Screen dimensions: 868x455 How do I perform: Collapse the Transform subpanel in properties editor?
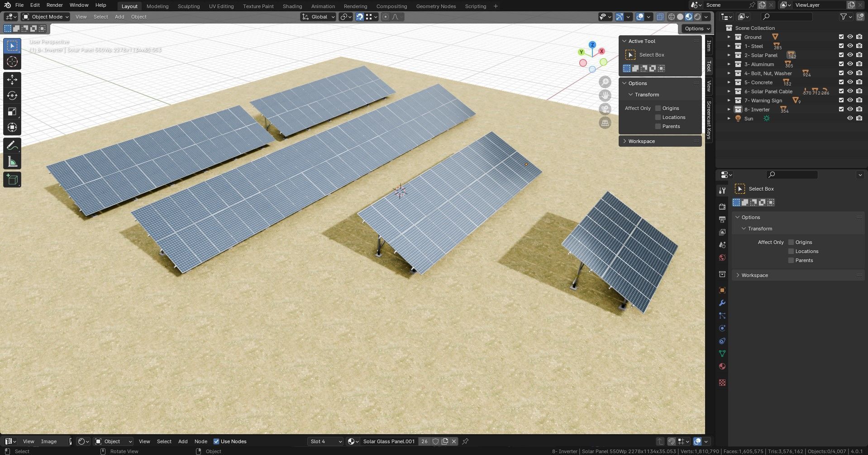tap(744, 229)
